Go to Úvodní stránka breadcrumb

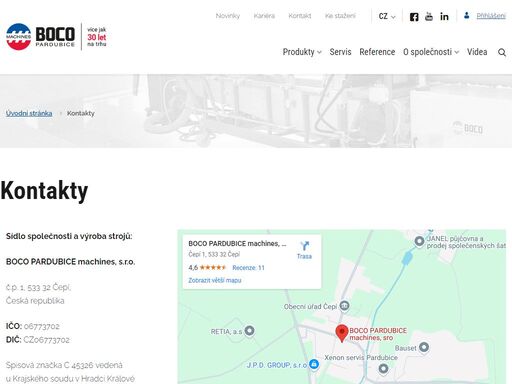(29, 113)
